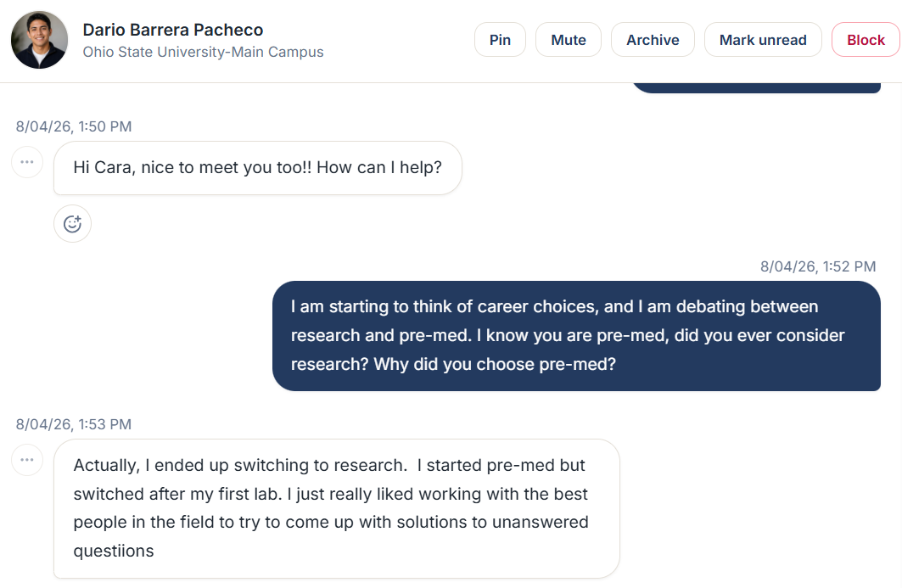Screen dimensions: 902x588
Task: Pin this conversation
Action: [x=500, y=40]
